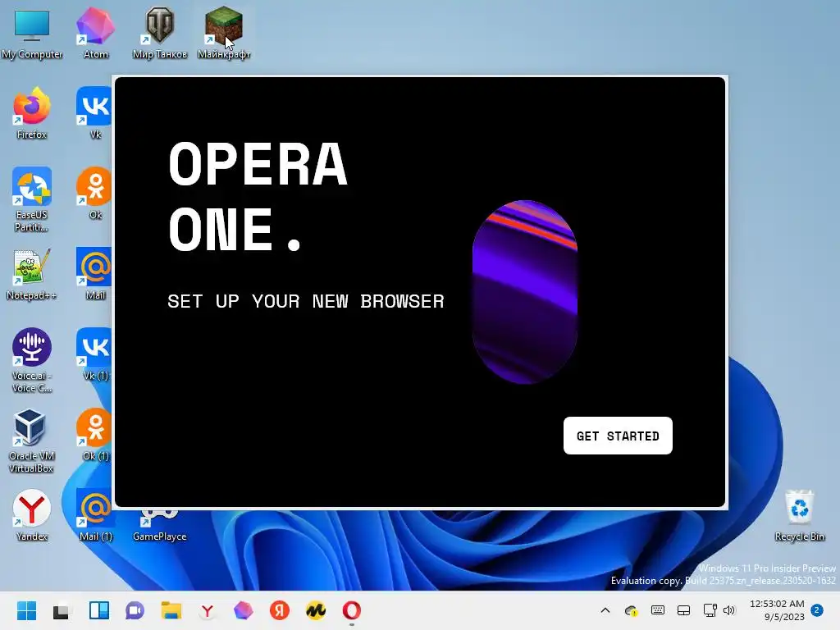Select the EaseUS Partition desktop shortcut

click(x=32, y=200)
